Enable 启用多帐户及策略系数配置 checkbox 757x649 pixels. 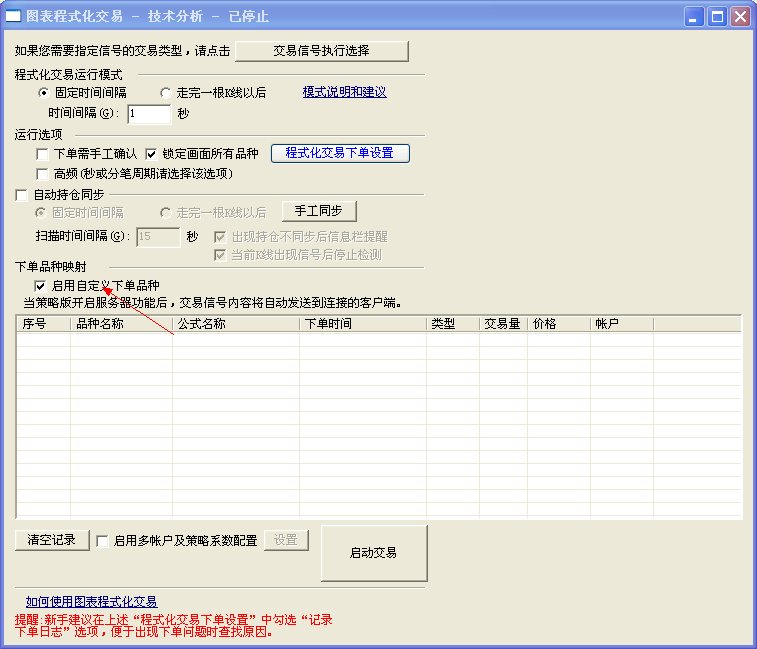pos(102,541)
